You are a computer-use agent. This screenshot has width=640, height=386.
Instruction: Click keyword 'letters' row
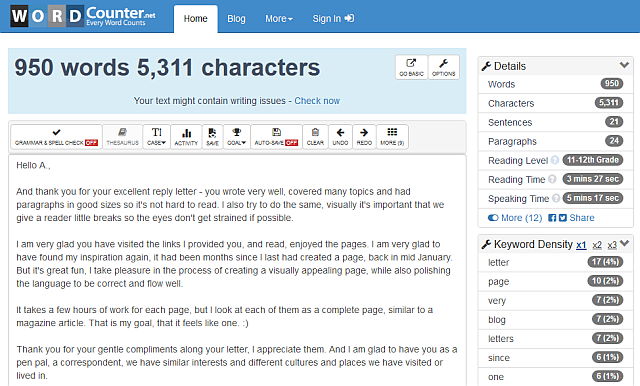556,338
